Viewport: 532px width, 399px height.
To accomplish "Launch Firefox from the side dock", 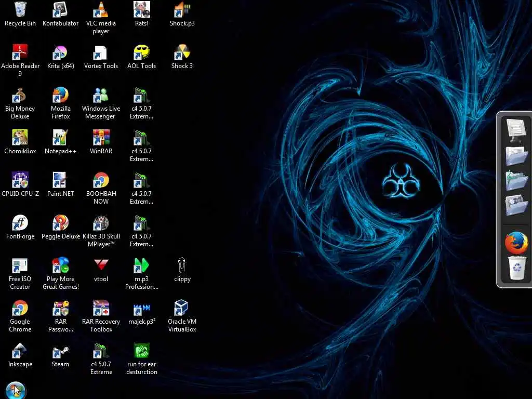I will 516,243.
